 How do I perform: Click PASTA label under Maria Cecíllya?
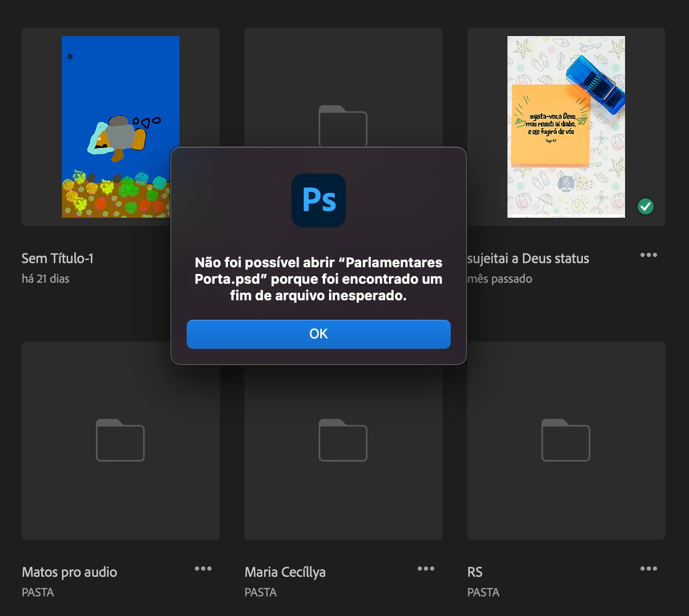click(x=260, y=592)
